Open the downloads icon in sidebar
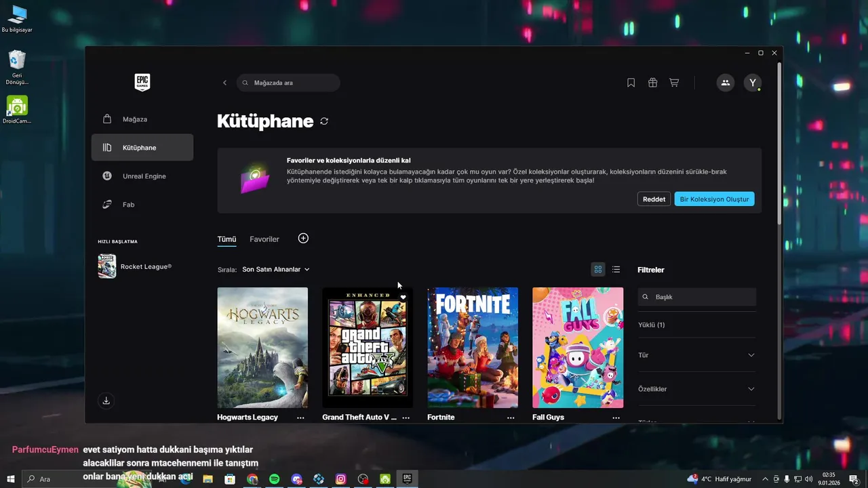 click(x=106, y=401)
